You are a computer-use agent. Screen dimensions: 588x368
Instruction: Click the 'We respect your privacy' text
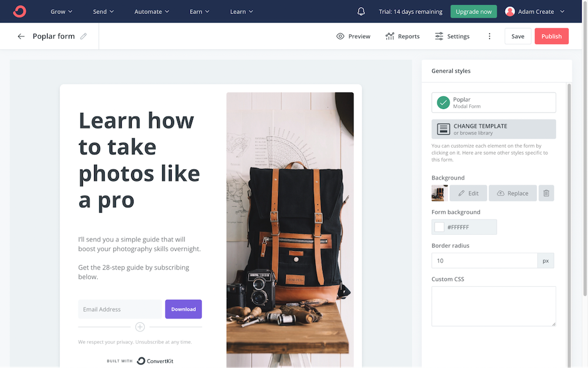point(135,342)
